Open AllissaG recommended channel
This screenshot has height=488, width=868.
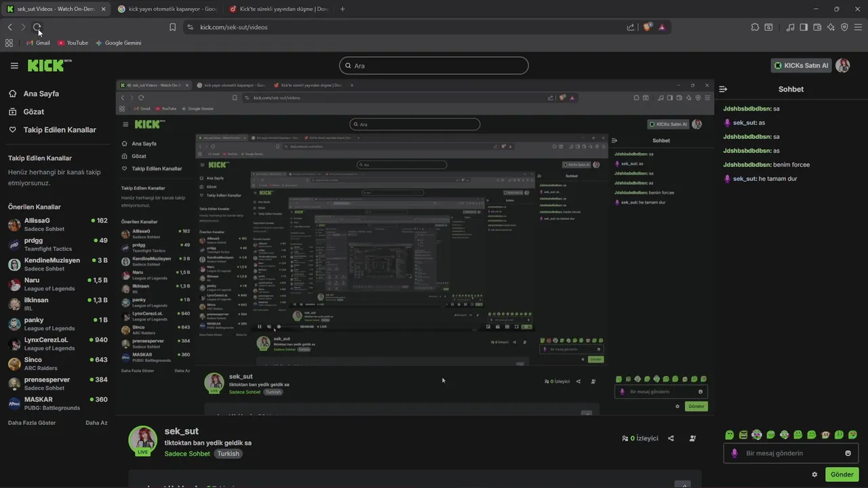coord(58,225)
